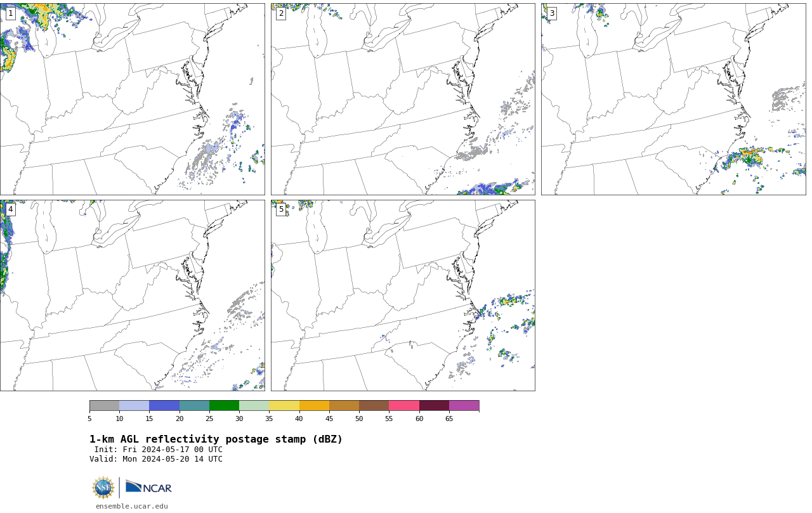The image size is (812, 513).
Task: Click the light lavender 10-15 dBZ swatch
Action: coord(134,406)
